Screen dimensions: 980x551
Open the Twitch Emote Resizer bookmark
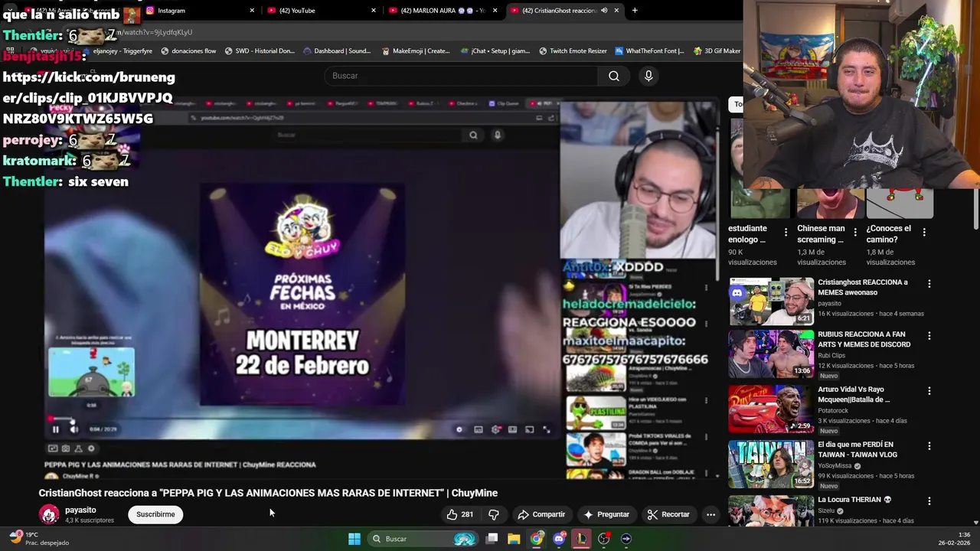[x=573, y=51]
